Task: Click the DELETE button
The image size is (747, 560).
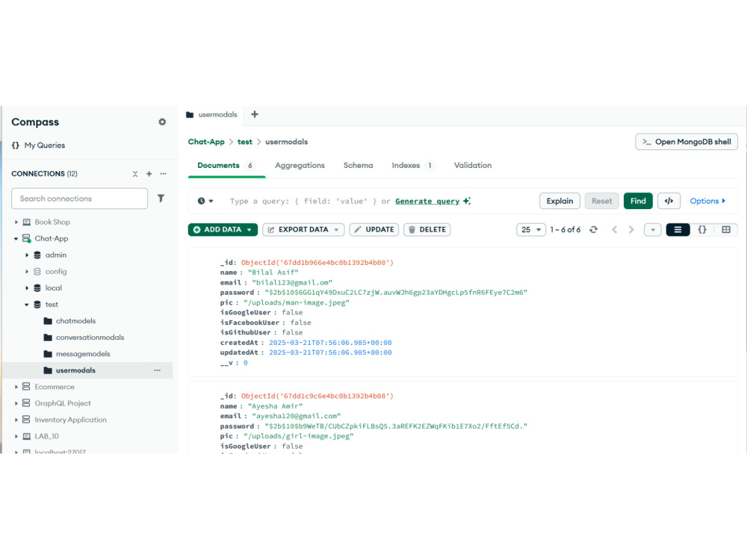Action: pyautogui.click(x=427, y=229)
